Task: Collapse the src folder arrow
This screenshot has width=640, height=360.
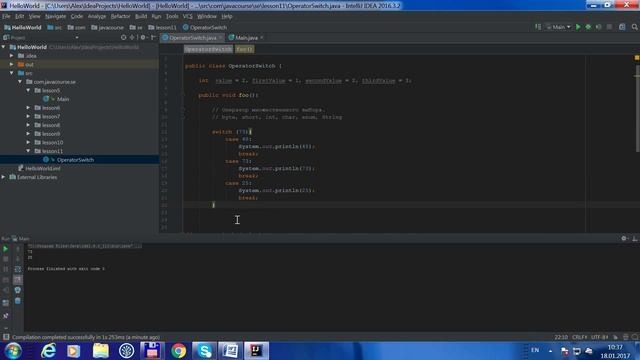Action: 12,73
